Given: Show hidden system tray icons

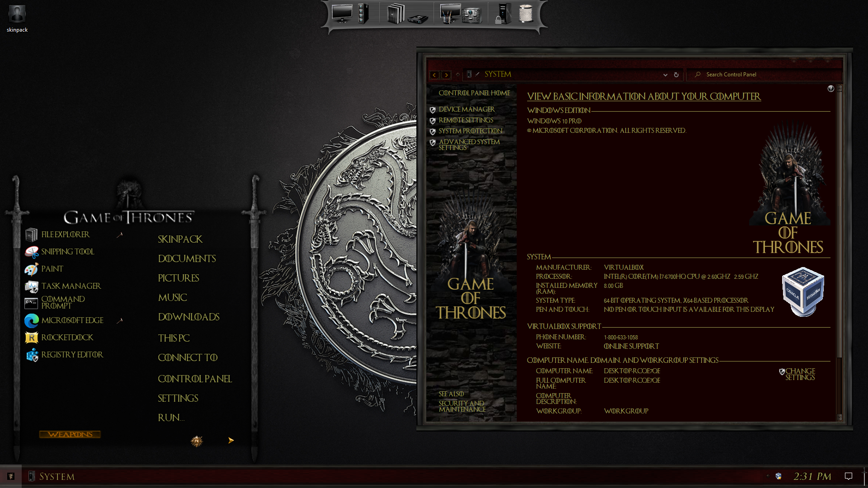Looking at the screenshot, I should click(x=768, y=476).
